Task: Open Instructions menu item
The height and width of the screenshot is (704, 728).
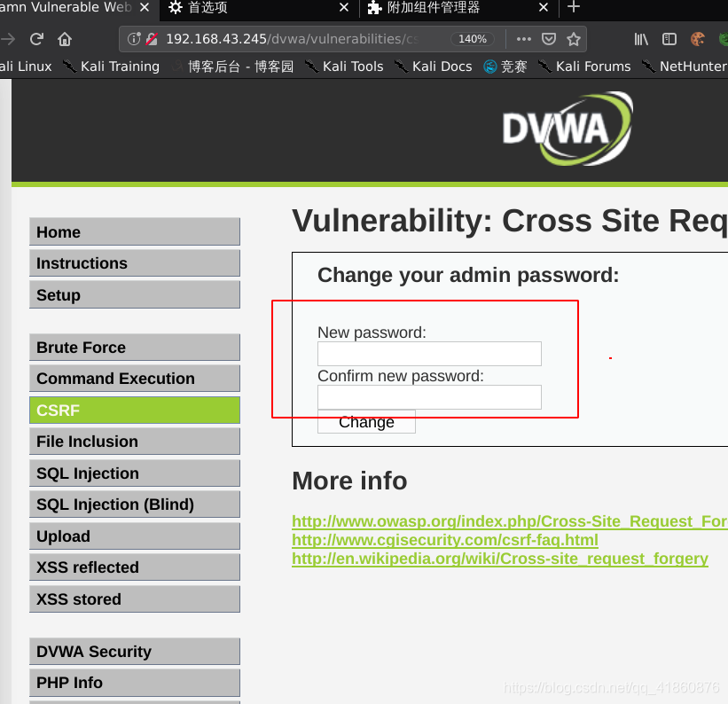Action: (135, 263)
